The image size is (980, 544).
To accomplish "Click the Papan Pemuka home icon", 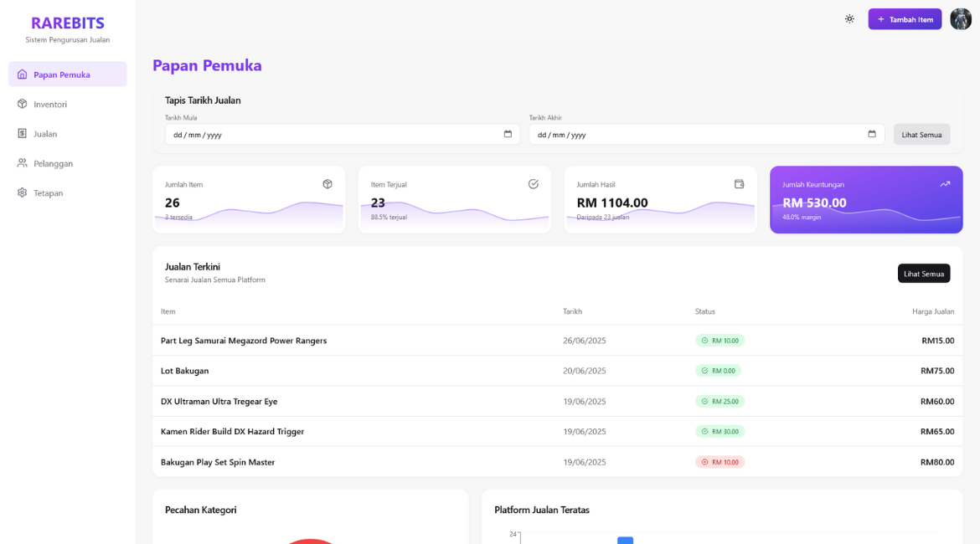I will [23, 74].
